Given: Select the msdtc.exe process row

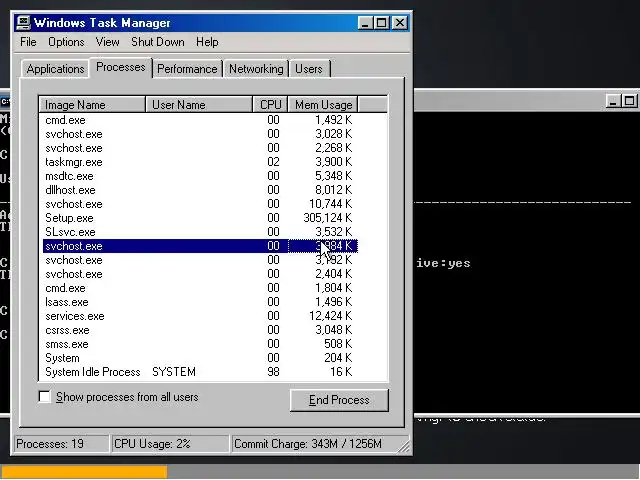Looking at the screenshot, I should (x=200, y=176).
